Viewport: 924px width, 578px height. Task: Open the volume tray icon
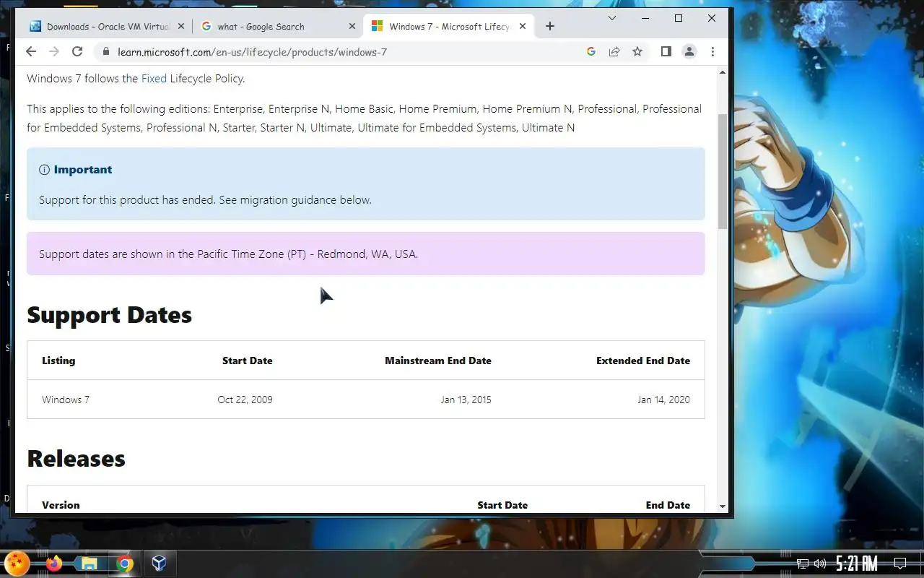click(820, 564)
